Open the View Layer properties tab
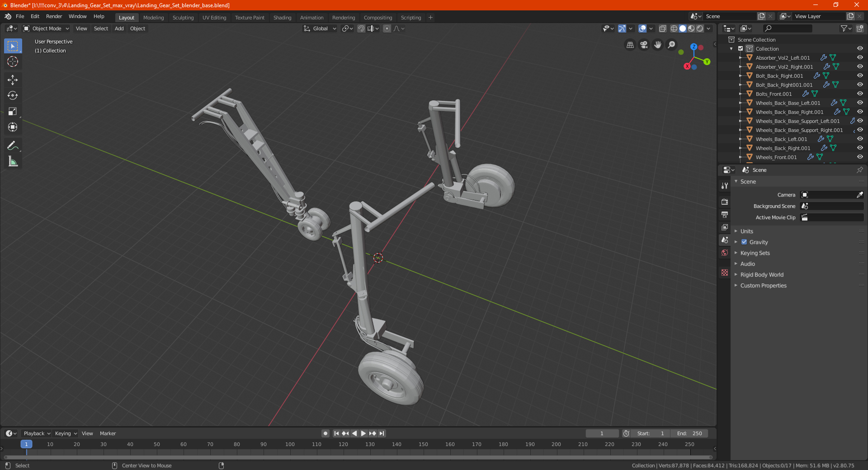 725,227
